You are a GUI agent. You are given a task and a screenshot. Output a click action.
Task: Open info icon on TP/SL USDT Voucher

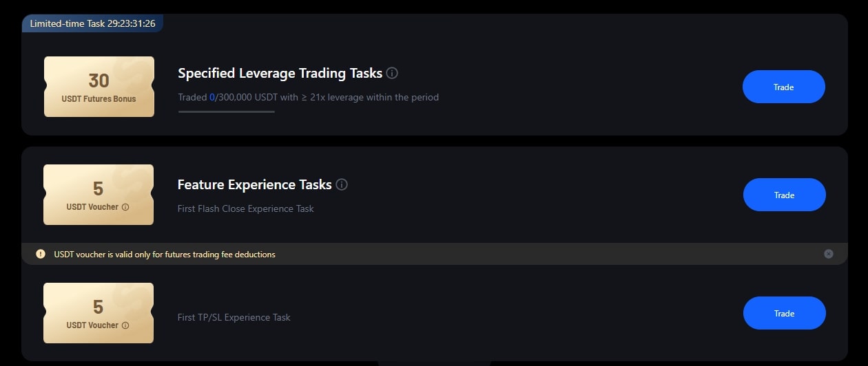coord(125,325)
